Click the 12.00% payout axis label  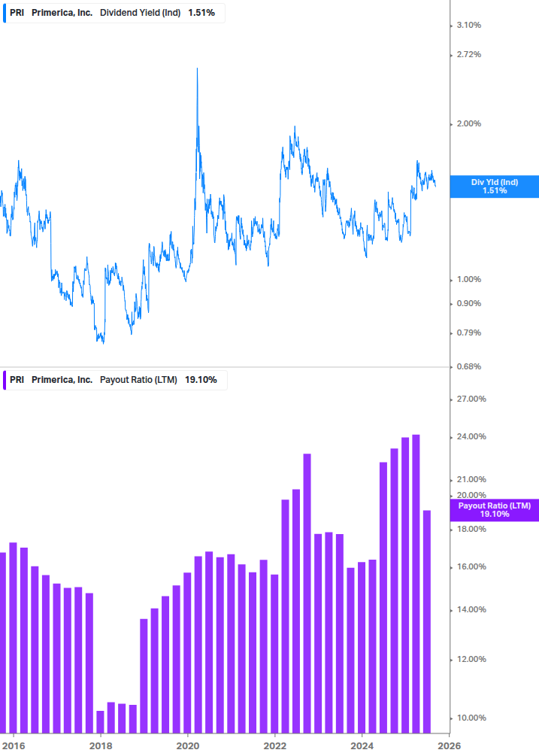(471, 659)
